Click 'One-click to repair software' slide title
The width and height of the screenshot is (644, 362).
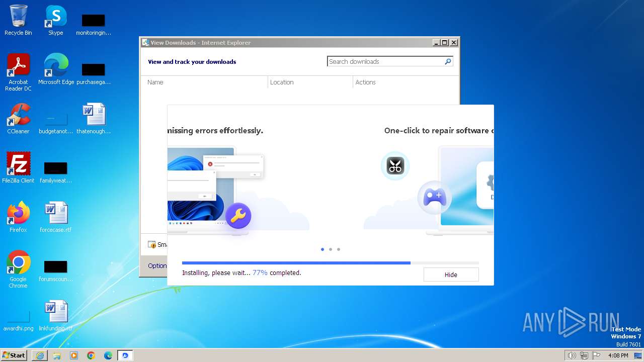(439, 130)
